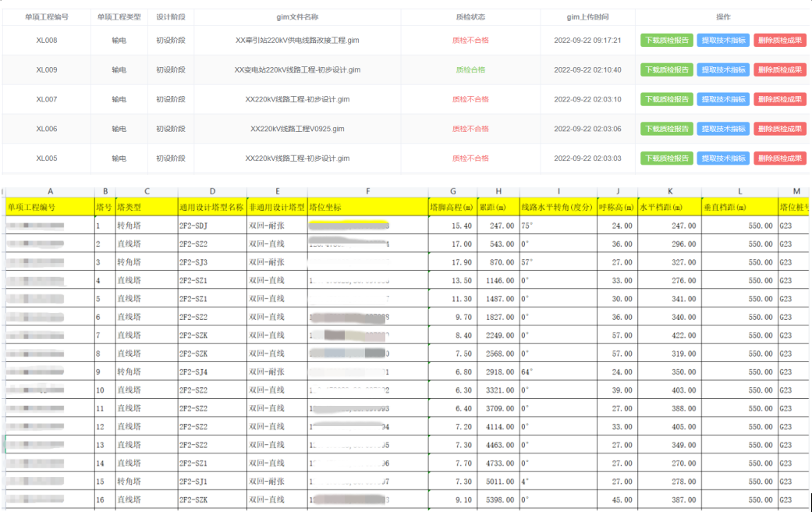Select upload time 2022-09-22 02:10:40

tap(587, 70)
